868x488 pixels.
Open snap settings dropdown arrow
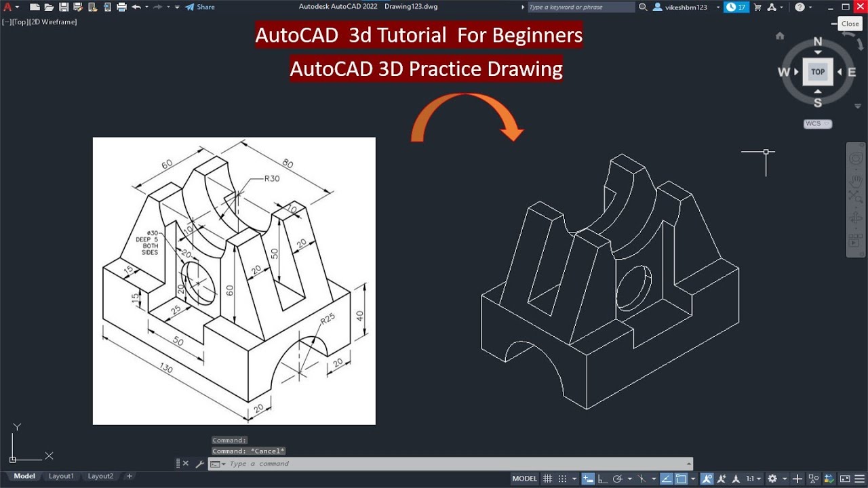point(574,479)
